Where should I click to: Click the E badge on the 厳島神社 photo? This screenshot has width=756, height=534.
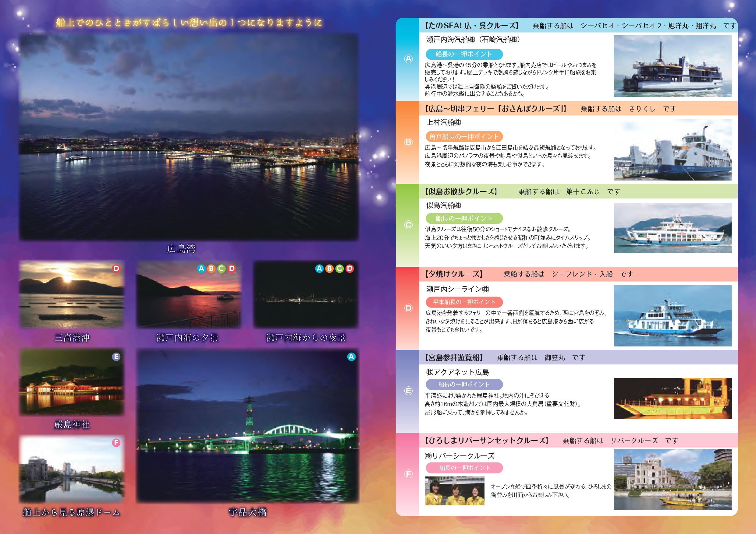pyautogui.click(x=116, y=357)
